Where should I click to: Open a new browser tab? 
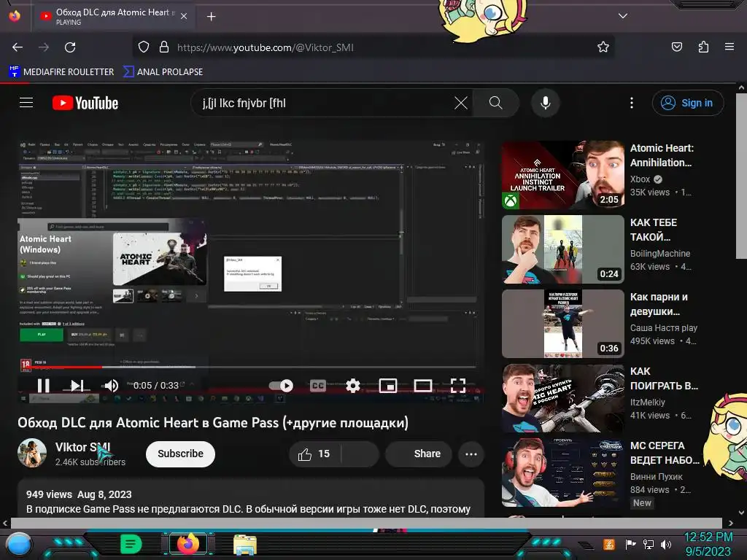(x=211, y=17)
